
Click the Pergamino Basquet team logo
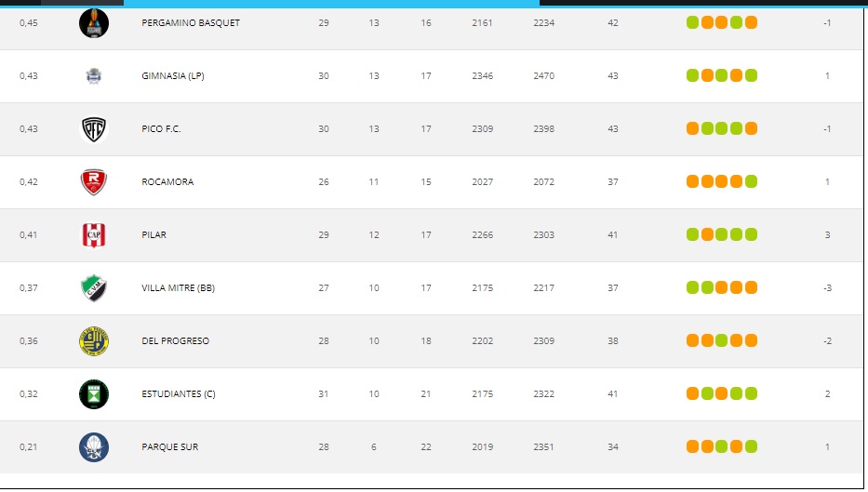(94, 22)
